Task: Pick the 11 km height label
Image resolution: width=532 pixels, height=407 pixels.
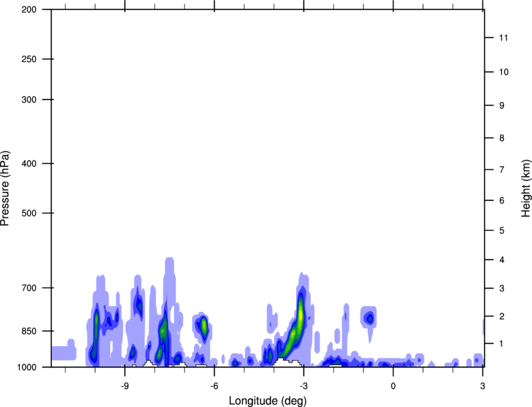Action: [503, 38]
